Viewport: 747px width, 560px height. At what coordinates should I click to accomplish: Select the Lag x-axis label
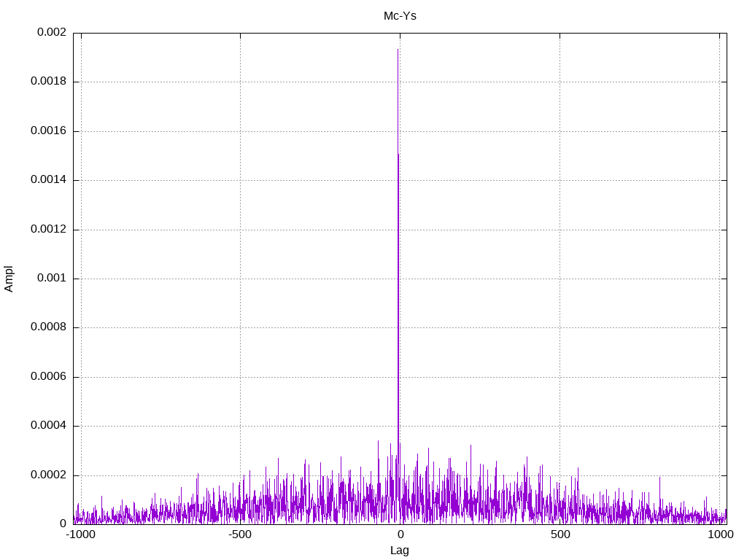click(400, 550)
